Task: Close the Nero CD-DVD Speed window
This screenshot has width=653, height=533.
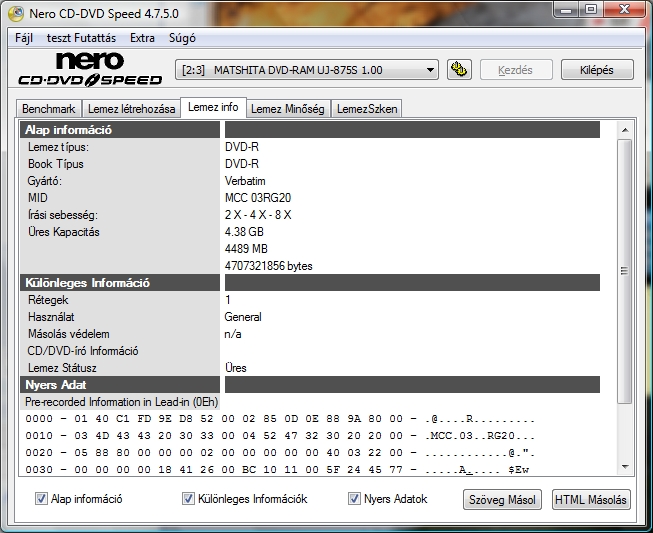Action: pos(624,10)
